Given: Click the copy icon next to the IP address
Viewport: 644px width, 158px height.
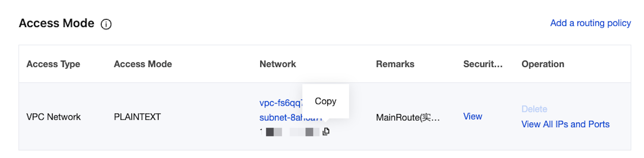Looking at the screenshot, I should coord(326,132).
